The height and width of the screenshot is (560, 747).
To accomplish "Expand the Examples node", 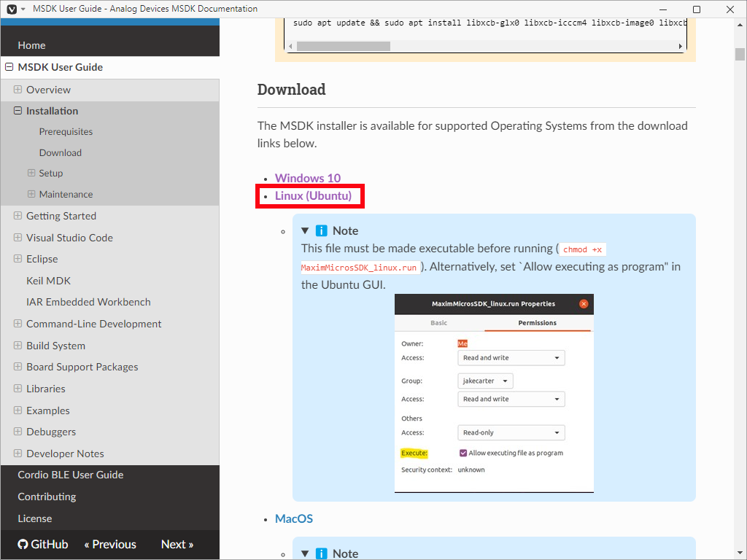I will coord(18,410).
